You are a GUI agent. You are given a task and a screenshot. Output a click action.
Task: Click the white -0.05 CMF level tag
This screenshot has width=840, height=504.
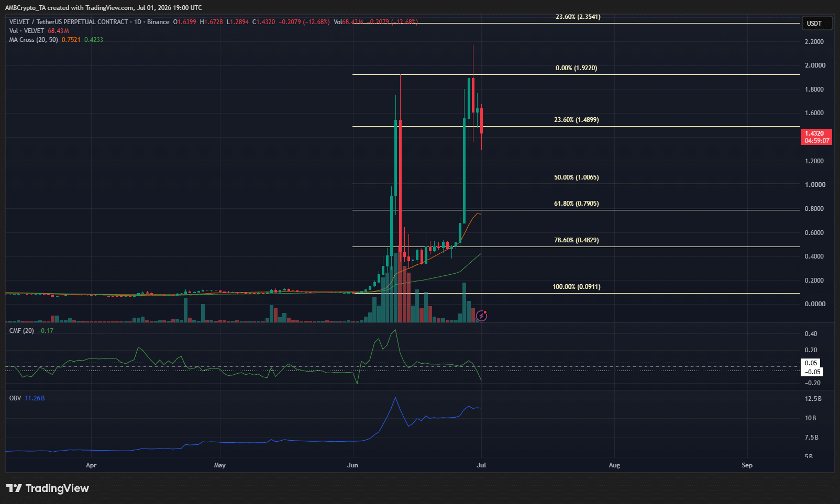click(x=813, y=372)
